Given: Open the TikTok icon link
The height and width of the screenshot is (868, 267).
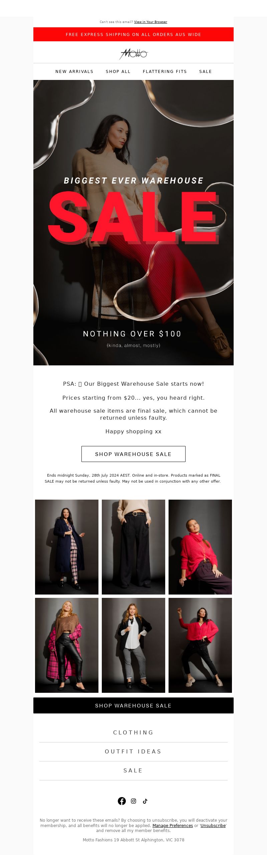Looking at the screenshot, I should [145, 801].
